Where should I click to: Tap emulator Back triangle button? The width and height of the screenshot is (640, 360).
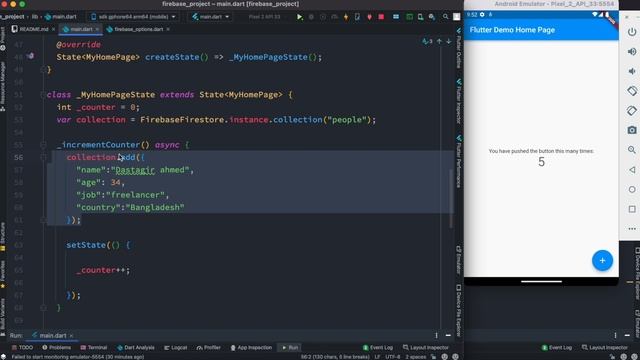pyautogui.click(x=632, y=169)
